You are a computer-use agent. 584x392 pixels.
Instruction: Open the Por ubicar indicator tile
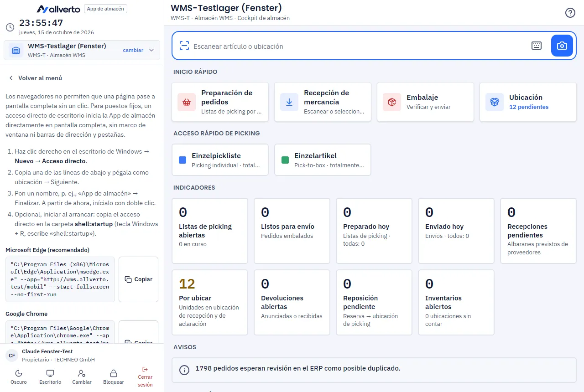pos(210,302)
